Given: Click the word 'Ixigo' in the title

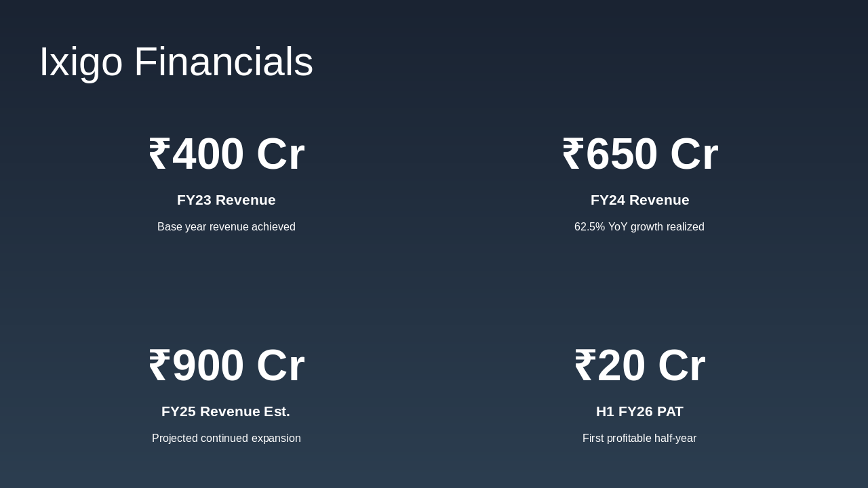Looking at the screenshot, I should [x=81, y=62].
